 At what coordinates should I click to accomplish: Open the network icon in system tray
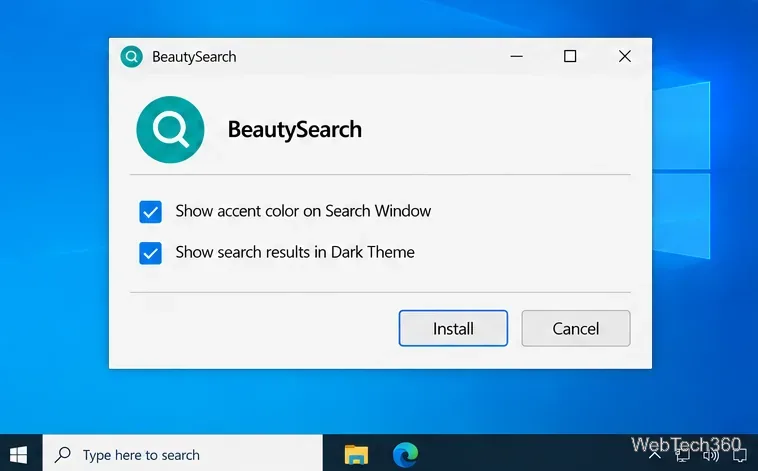tap(683, 456)
